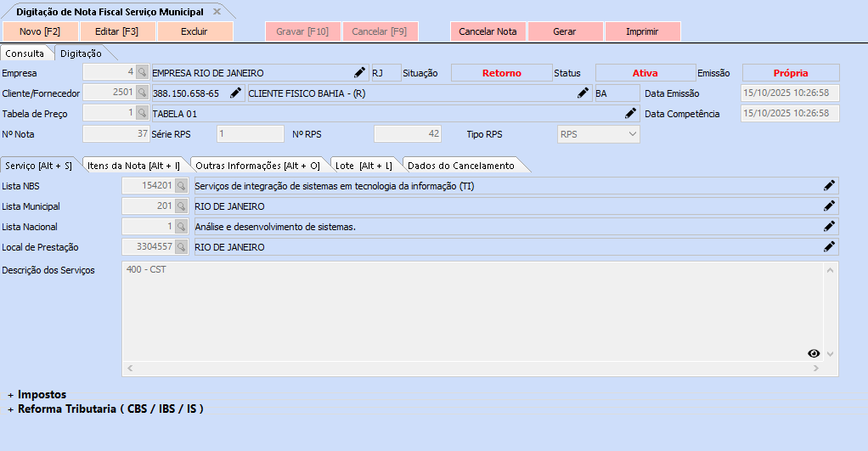The height and width of the screenshot is (451, 868).
Task: Close the Digitação de Nota Fiscal tab
Action: click(x=217, y=11)
